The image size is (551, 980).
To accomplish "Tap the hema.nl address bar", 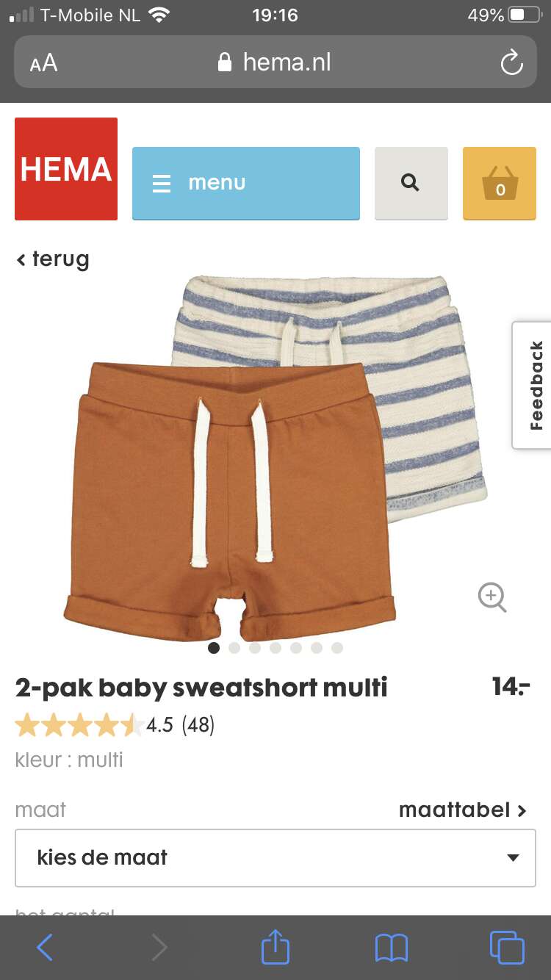I will [275, 62].
